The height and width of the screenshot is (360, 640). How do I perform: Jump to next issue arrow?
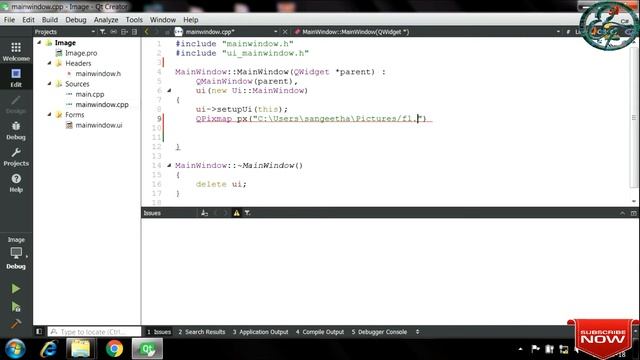pyautogui.click(x=225, y=213)
